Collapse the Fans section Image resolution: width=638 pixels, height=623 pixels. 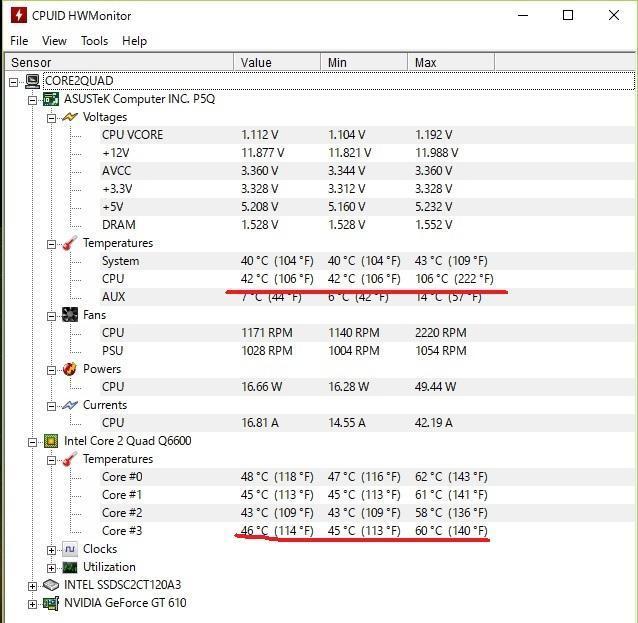(52, 316)
